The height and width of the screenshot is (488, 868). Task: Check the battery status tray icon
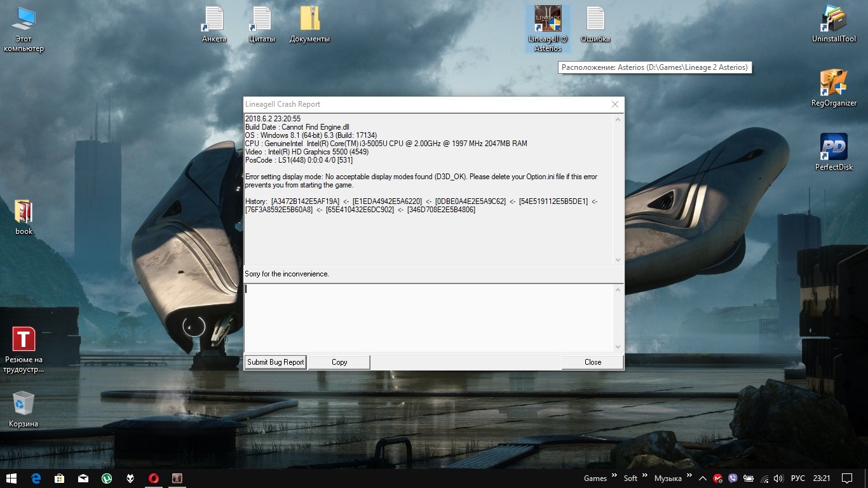pos(749,478)
